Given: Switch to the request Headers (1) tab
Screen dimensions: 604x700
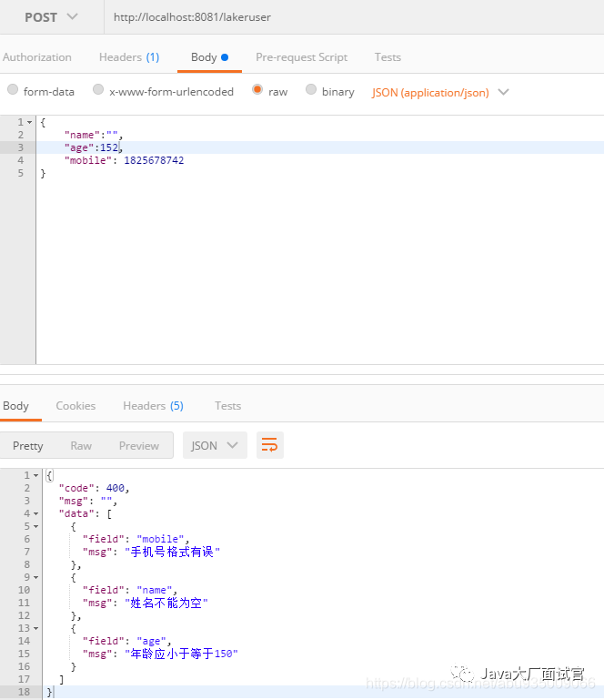Looking at the screenshot, I should click(129, 57).
